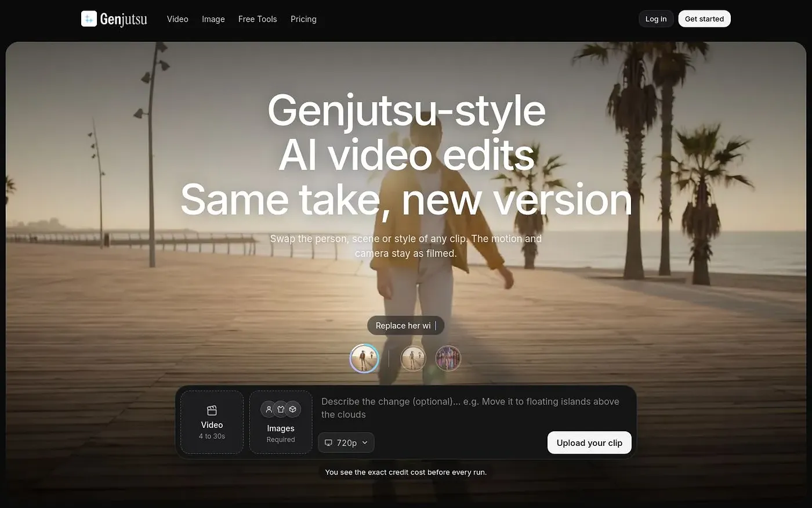812x508 pixels.
Task: Open Free Tools in the navigation bar
Action: 258,19
